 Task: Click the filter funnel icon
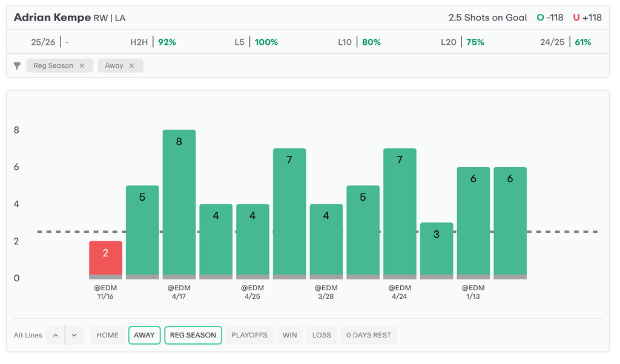(x=17, y=66)
